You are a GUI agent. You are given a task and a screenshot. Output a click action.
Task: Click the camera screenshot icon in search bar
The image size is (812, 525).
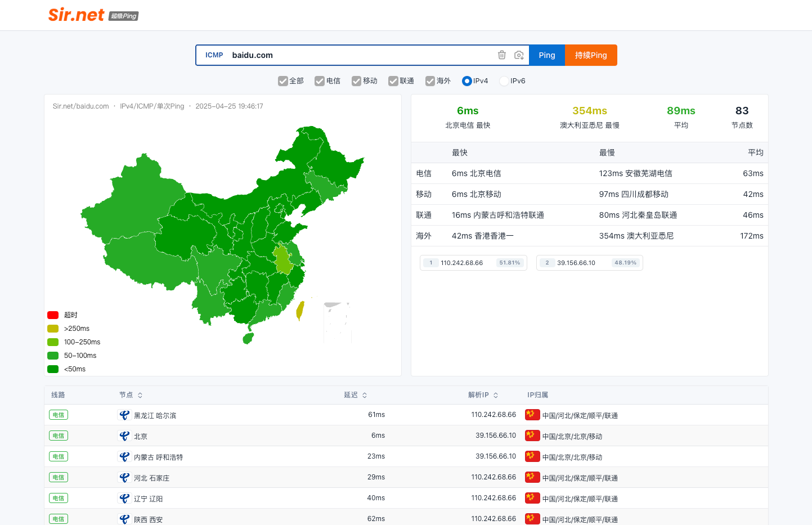[519, 55]
